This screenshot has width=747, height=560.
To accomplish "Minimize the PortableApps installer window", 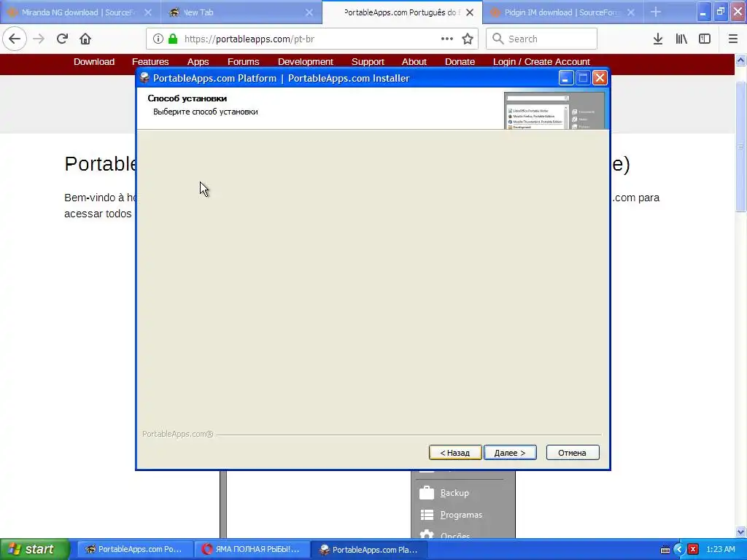I will click(565, 77).
